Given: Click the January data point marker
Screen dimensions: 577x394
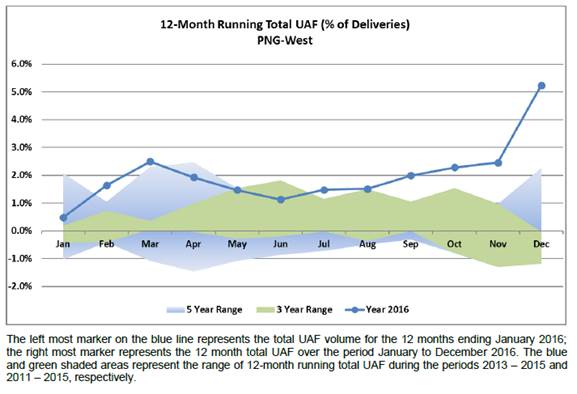Looking at the screenshot, I should 63,218.
